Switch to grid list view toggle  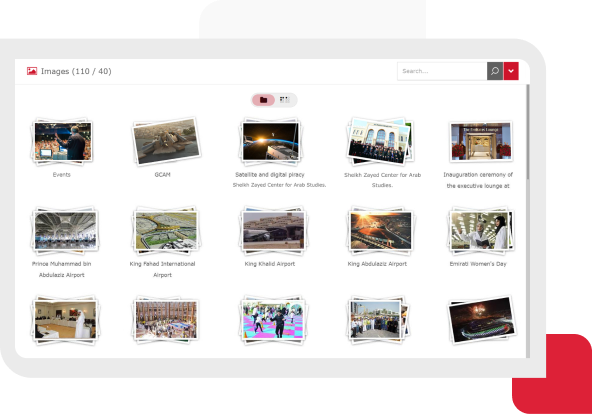284,100
